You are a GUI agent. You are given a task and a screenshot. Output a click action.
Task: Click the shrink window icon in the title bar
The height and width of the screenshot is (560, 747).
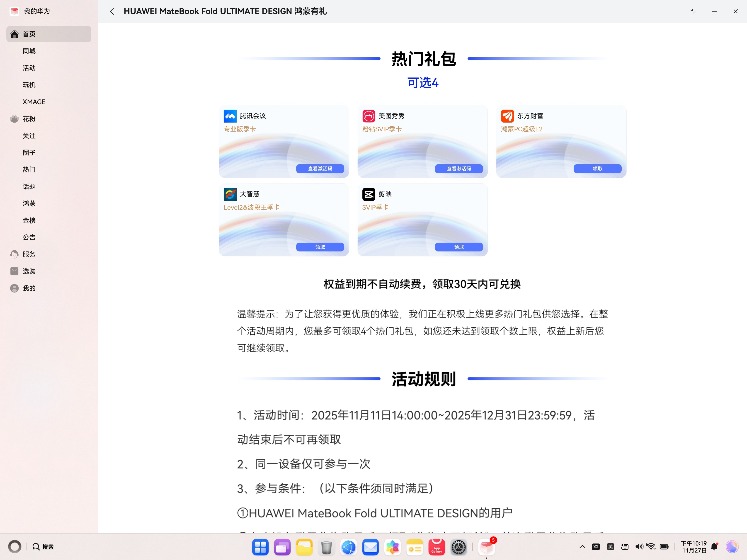pos(693,12)
